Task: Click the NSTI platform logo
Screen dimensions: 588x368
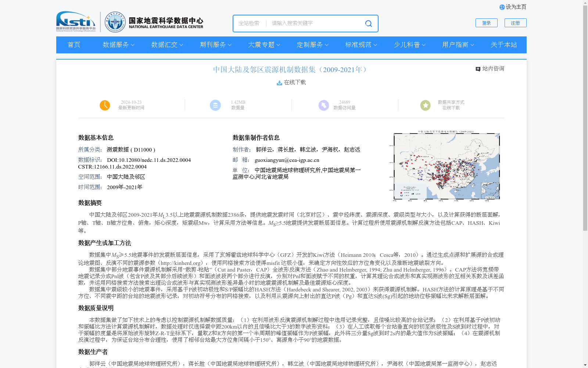Action: pyautogui.click(x=76, y=21)
